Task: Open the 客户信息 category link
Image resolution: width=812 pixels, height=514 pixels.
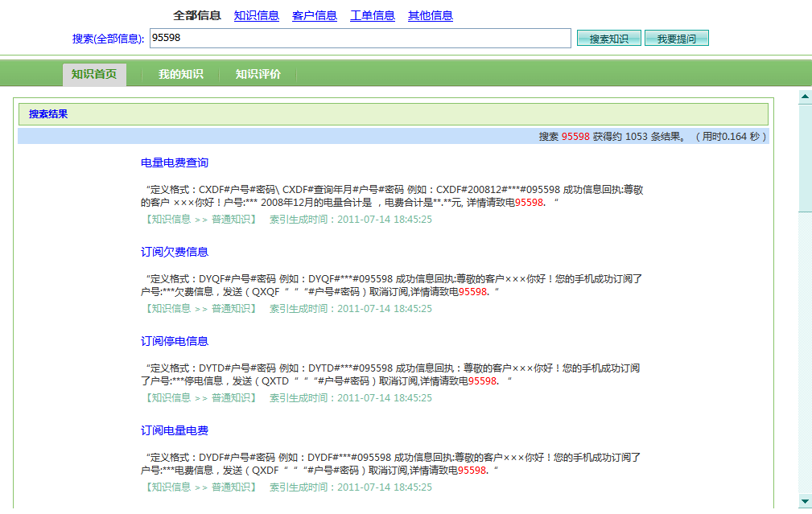Action: pyautogui.click(x=315, y=15)
